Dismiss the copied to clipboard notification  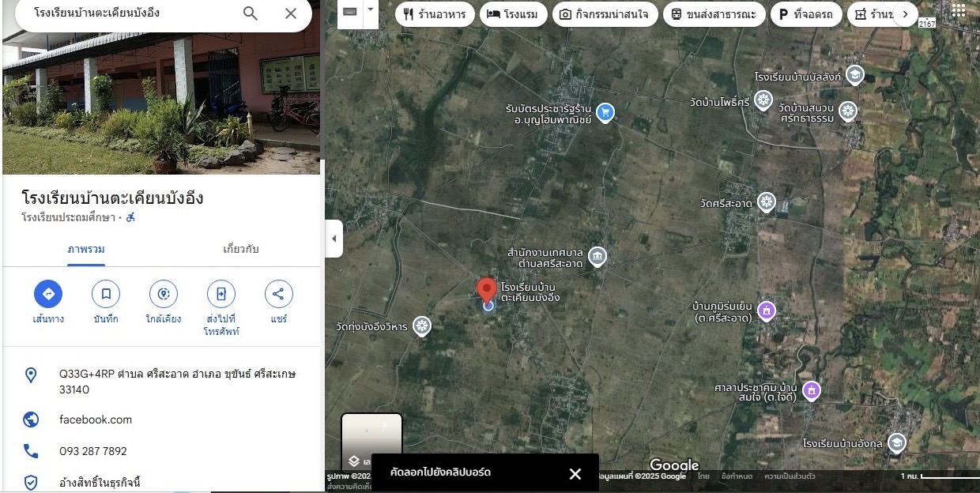[575, 473]
